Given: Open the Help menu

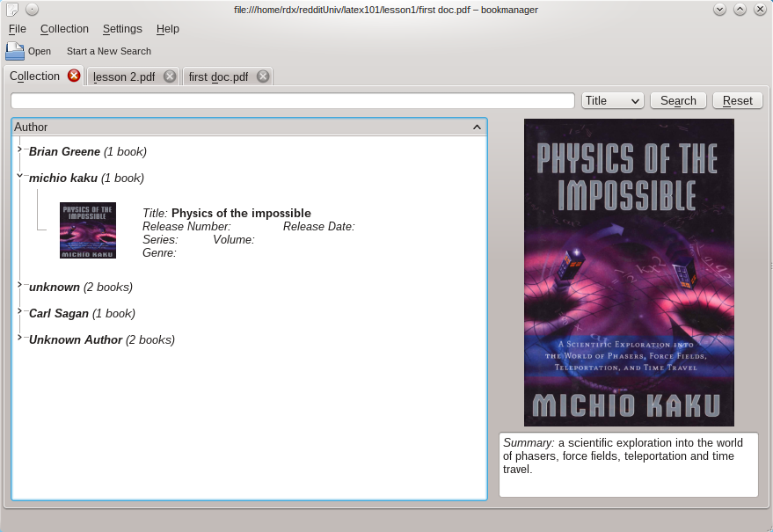Looking at the screenshot, I should click(168, 29).
